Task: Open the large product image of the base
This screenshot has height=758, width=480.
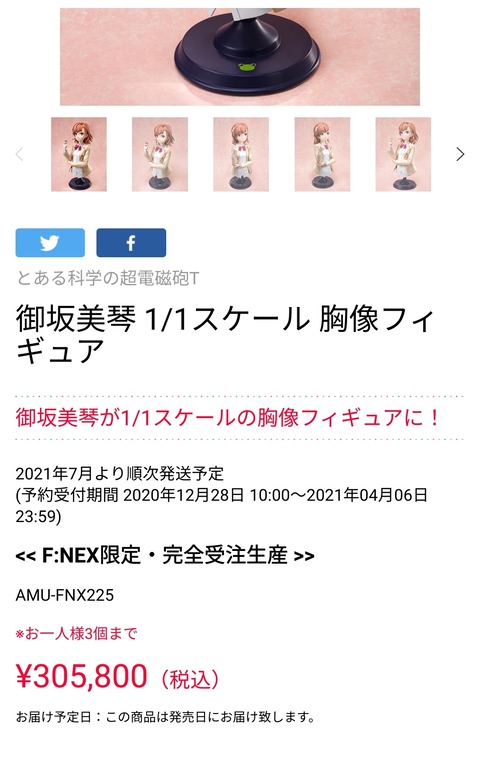Action: click(x=240, y=56)
